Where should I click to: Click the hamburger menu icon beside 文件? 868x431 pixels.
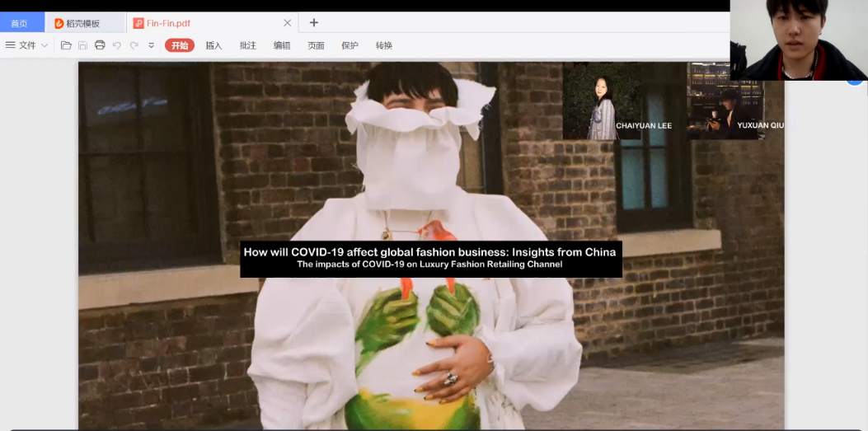11,45
